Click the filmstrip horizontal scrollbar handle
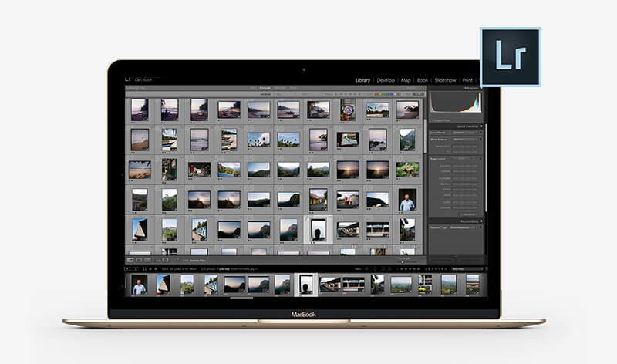The height and width of the screenshot is (364, 617). [241, 298]
